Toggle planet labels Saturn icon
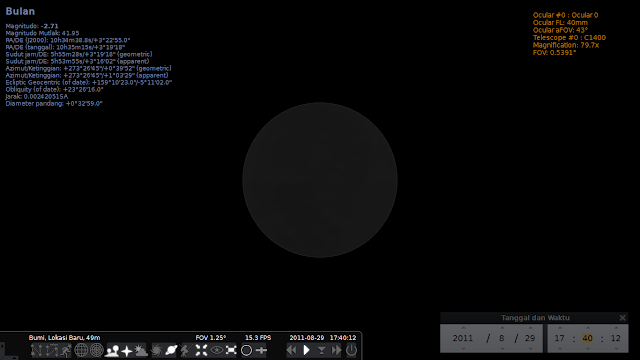 coord(171,350)
